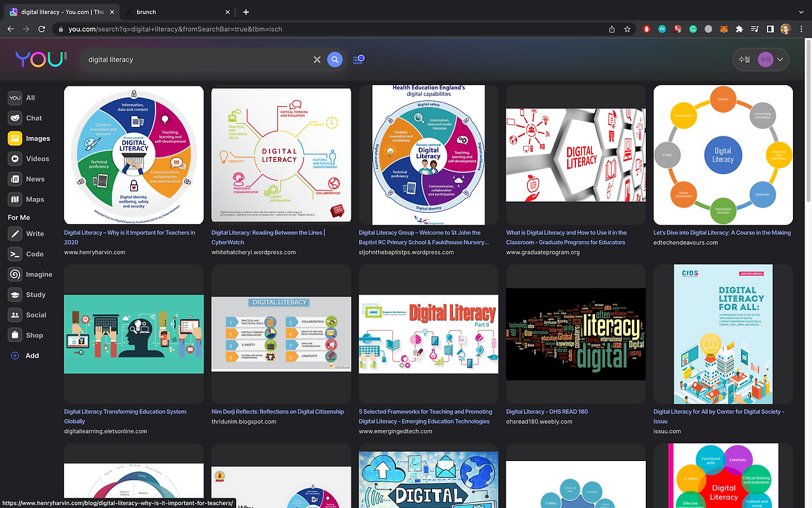Open link 'Let's Dive into Digital Literacy'

pos(722,233)
